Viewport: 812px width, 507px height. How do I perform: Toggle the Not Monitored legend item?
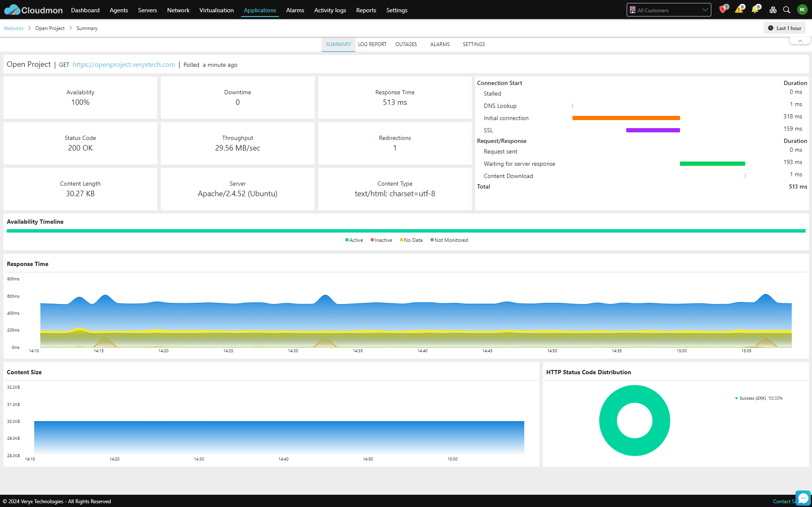click(449, 240)
